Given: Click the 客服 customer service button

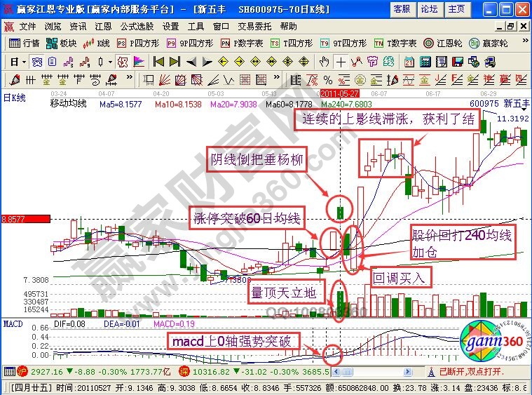Looking at the screenshot, I should click(402, 8).
